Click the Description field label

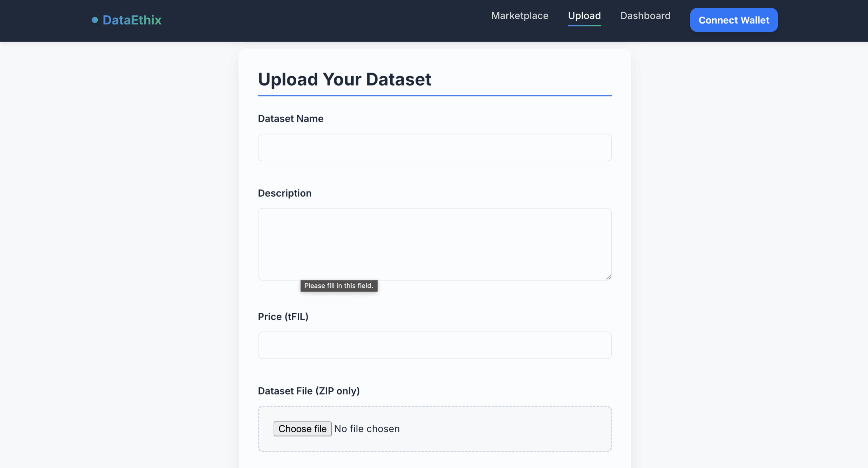coord(284,193)
